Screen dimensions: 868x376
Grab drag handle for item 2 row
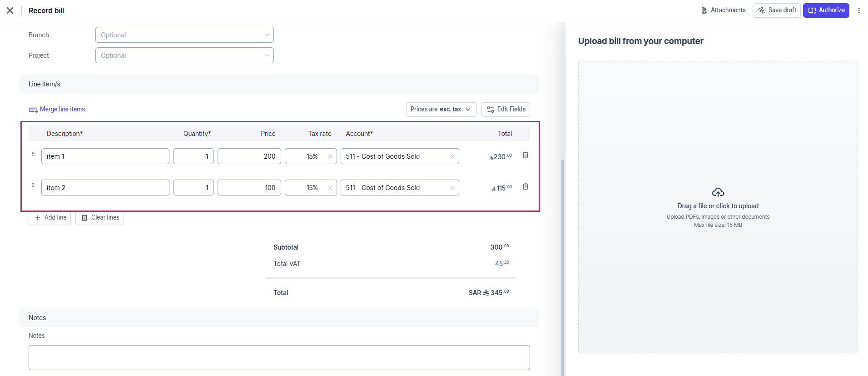[x=33, y=185]
